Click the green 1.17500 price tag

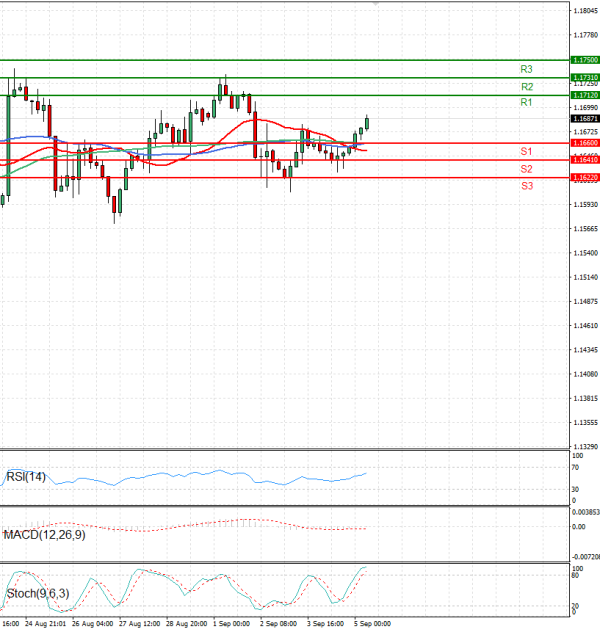(x=585, y=60)
